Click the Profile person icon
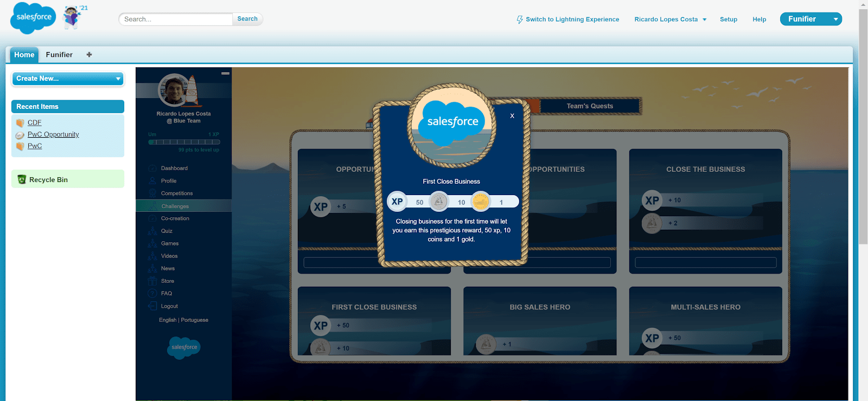Image resolution: width=868 pixels, height=401 pixels. point(152,181)
